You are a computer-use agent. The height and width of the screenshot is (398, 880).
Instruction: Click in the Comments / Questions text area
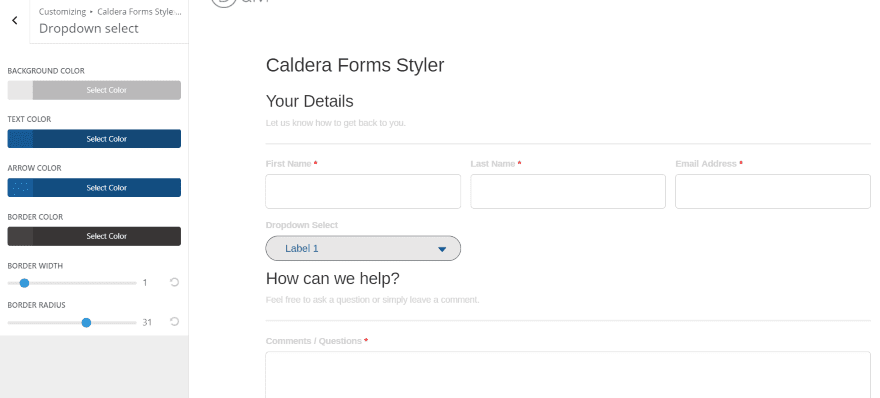[x=568, y=375]
